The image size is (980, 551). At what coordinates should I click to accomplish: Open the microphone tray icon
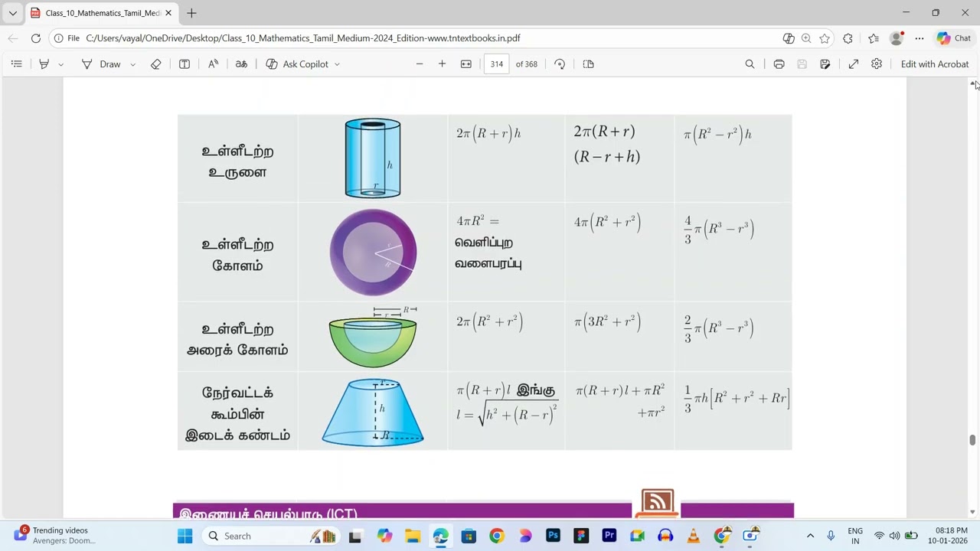(x=831, y=536)
